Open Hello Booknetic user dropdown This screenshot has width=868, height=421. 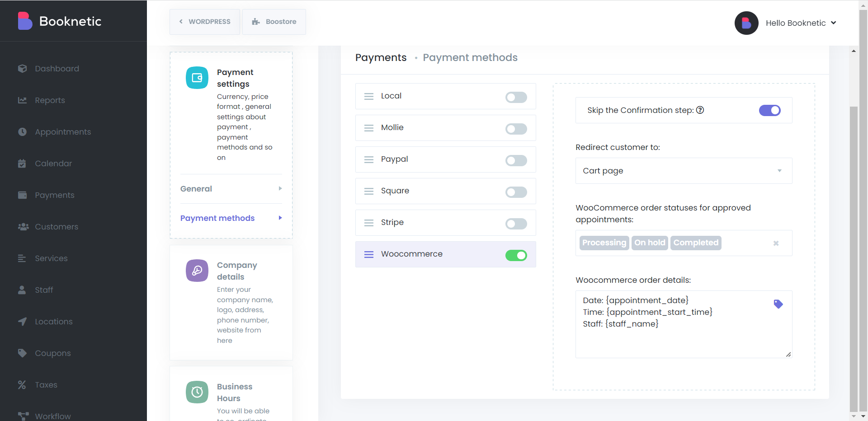pyautogui.click(x=801, y=23)
